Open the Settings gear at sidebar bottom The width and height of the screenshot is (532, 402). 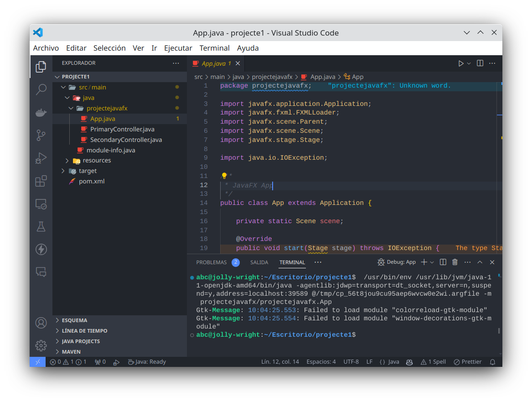41,345
